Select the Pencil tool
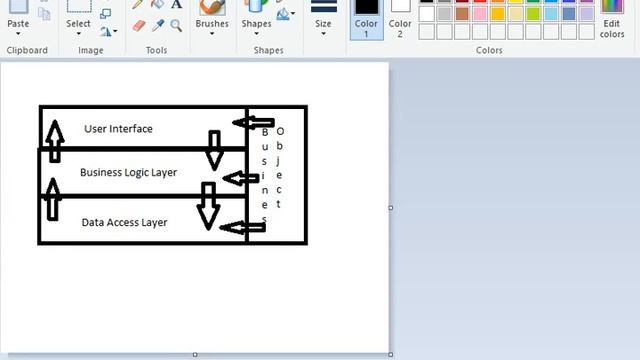 tap(138, 4)
